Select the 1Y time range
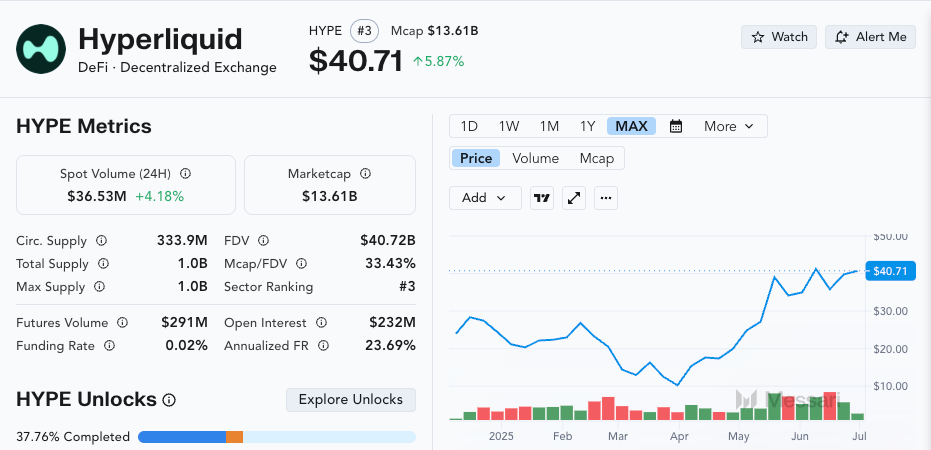Screen dimensions: 931x450 click(587, 126)
